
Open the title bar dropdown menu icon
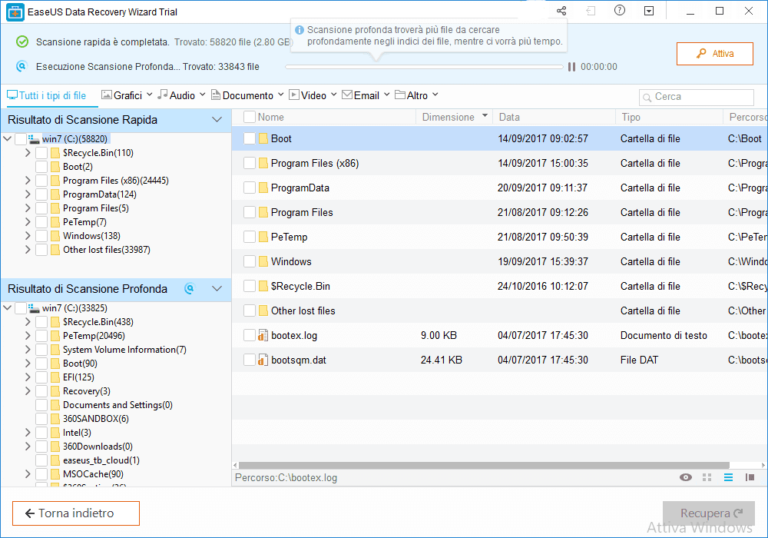pyautogui.click(x=649, y=11)
